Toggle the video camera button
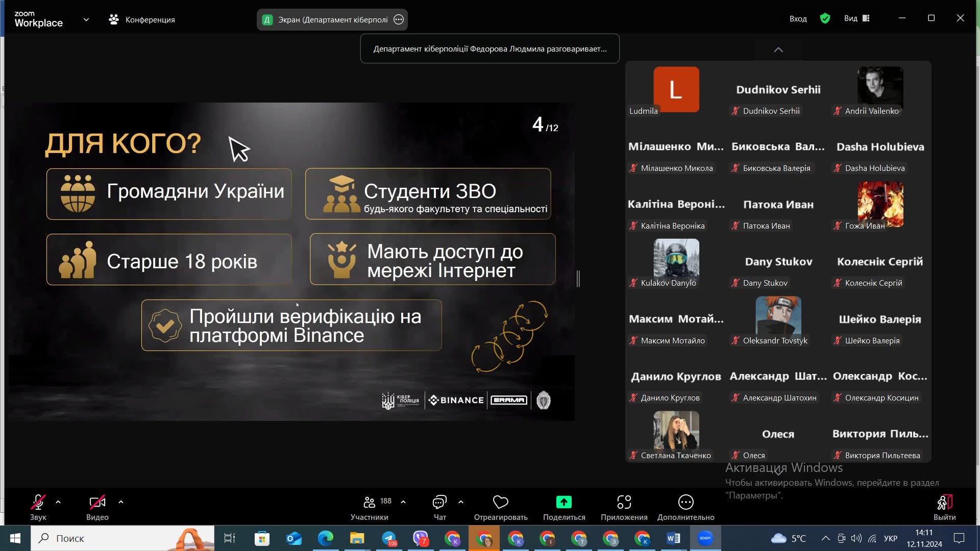980x551 pixels. point(97,503)
